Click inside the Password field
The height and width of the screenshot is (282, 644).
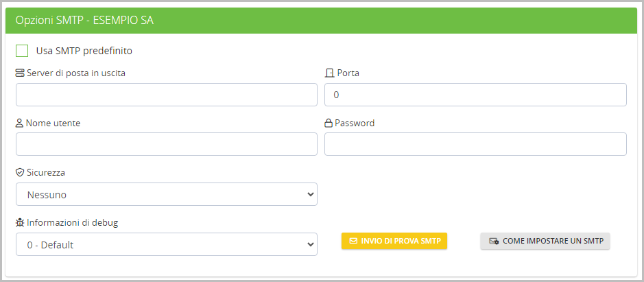(475, 144)
